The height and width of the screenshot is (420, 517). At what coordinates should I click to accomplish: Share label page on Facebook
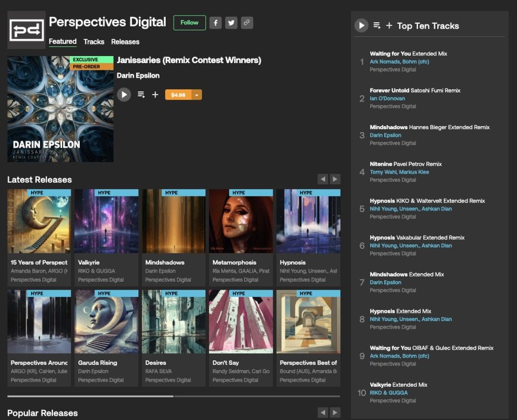pos(216,23)
